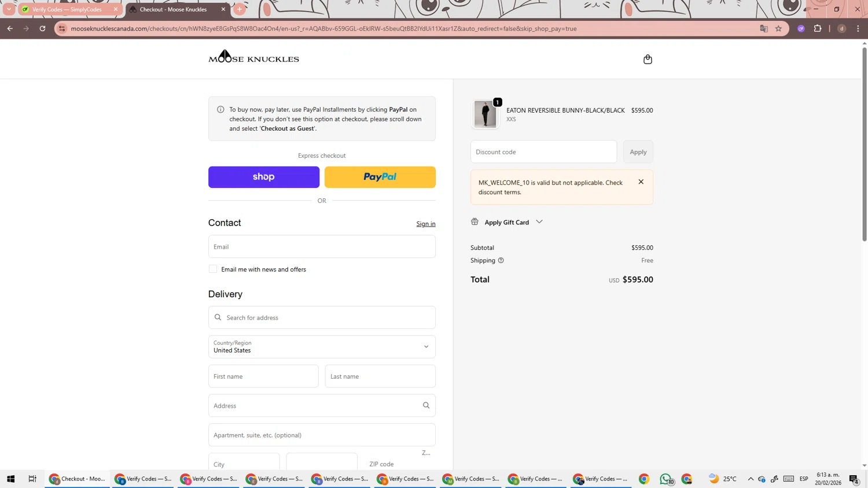Click the Search for address field

tap(322, 317)
